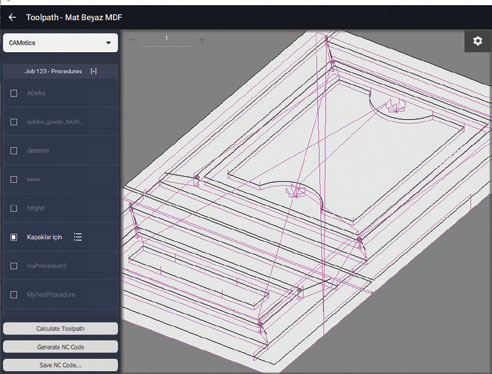Toggle the fdfghd procedure checkbox
The width and height of the screenshot is (492, 374).
(x=14, y=208)
